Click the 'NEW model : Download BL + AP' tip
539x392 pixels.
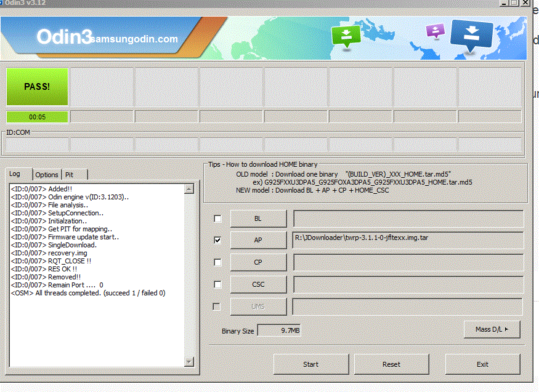[x=312, y=190]
